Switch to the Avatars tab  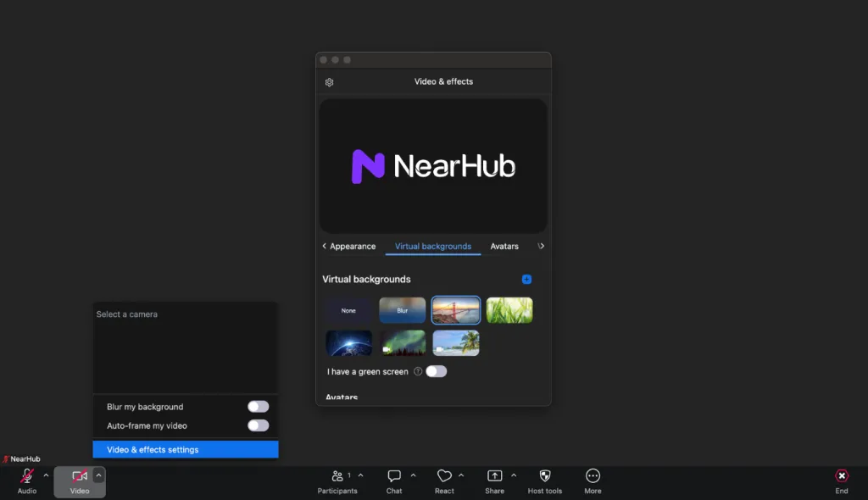[504, 247]
